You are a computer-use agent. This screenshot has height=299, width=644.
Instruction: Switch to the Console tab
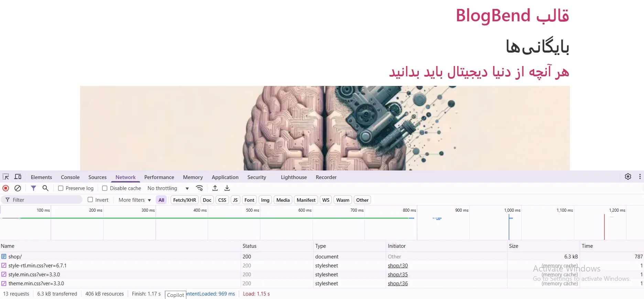click(70, 177)
